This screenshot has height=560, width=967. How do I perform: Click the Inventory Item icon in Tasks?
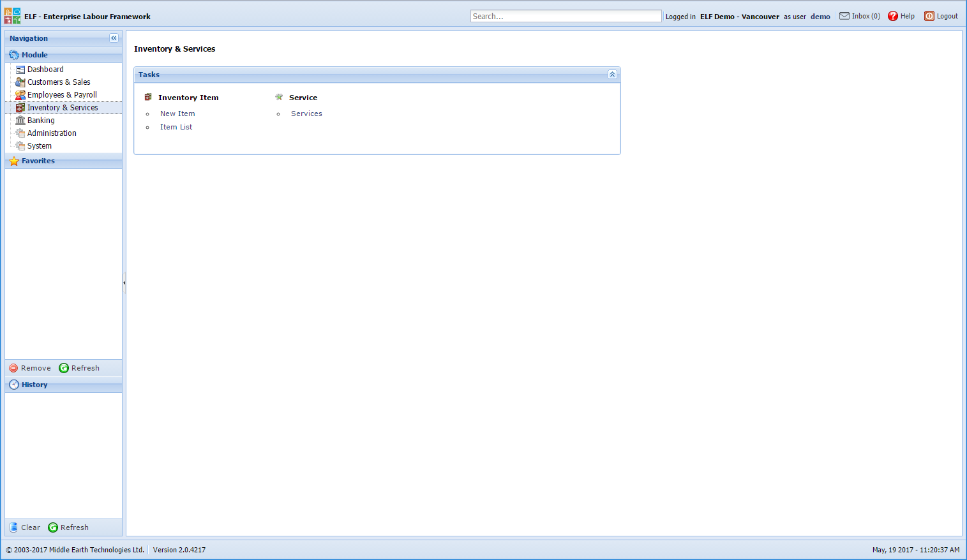[x=148, y=97]
